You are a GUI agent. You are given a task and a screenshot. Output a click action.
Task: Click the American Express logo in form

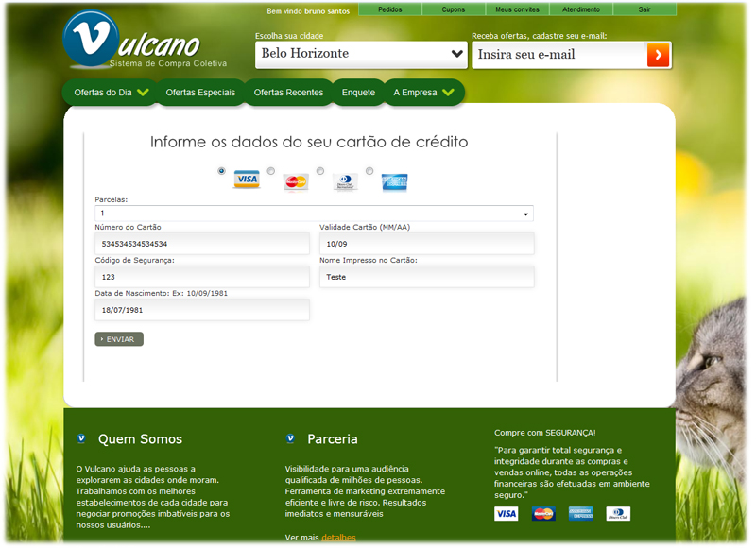tap(394, 182)
